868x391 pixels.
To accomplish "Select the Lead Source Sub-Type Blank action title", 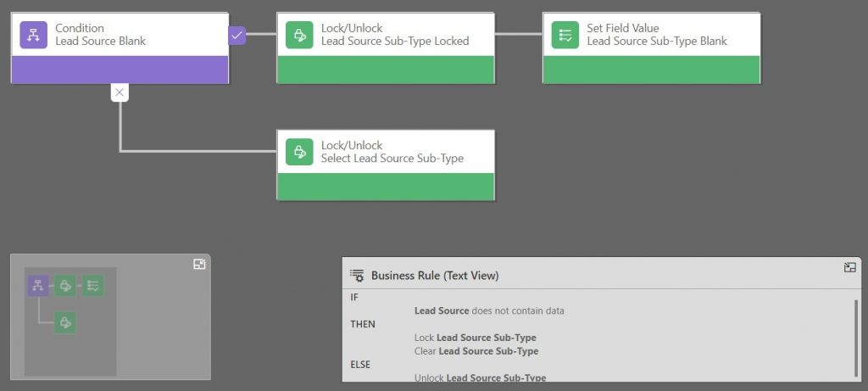I will point(656,42).
